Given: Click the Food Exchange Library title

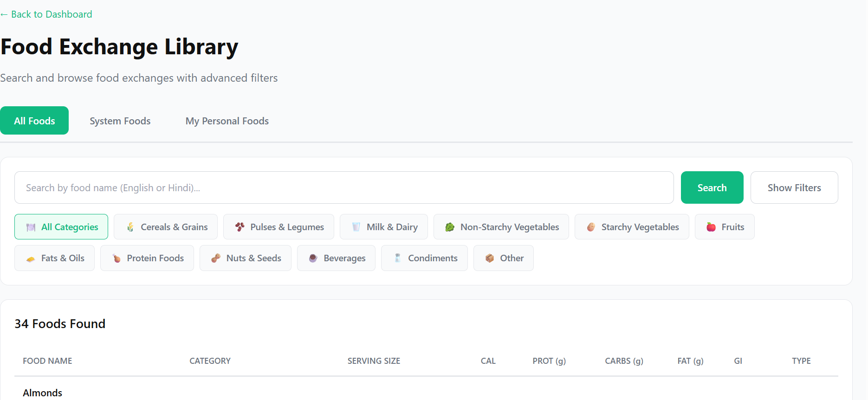Looking at the screenshot, I should click(119, 47).
